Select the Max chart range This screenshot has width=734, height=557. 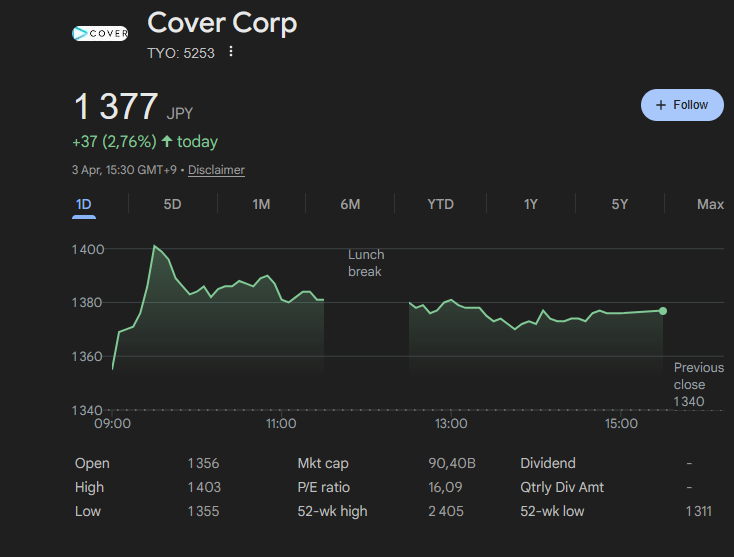tap(710, 205)
